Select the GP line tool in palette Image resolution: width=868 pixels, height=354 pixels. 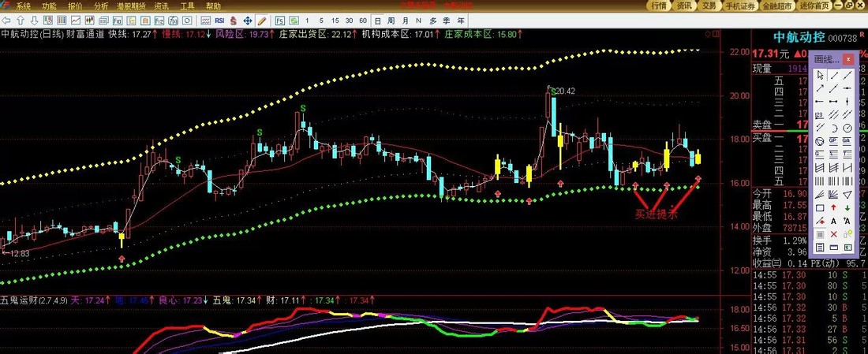pyautogui.click(x=834, y=141)
